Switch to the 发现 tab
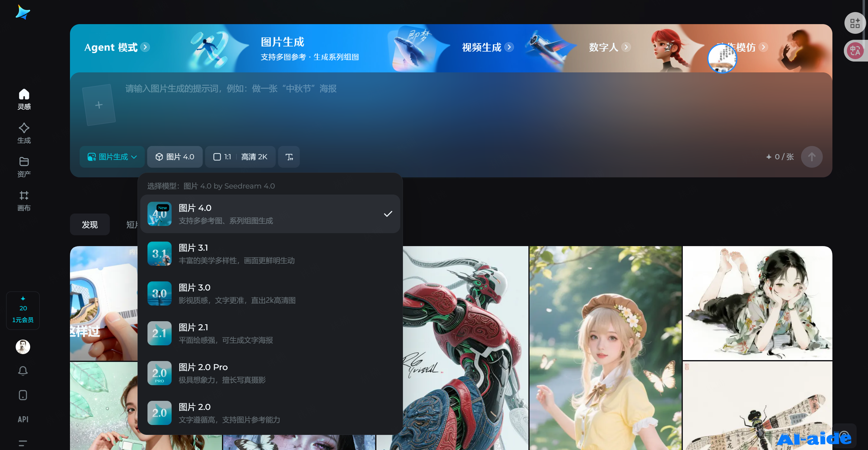Screen dimensions: 868x450 coord(90,224)
